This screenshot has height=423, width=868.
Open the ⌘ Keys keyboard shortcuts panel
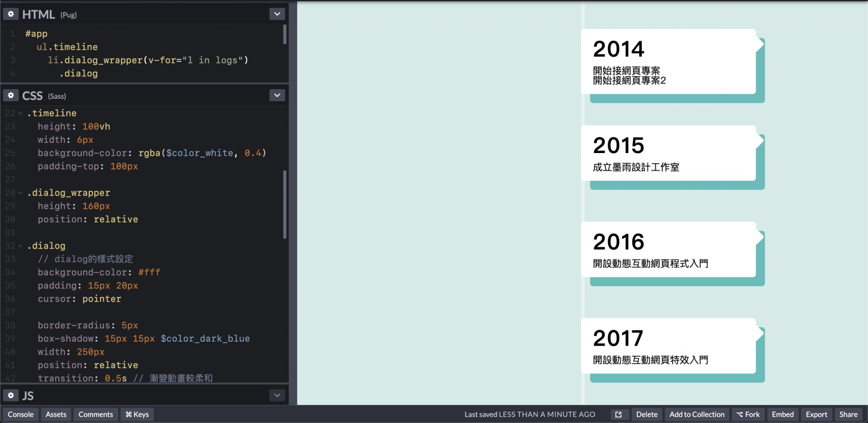point(136,414)
